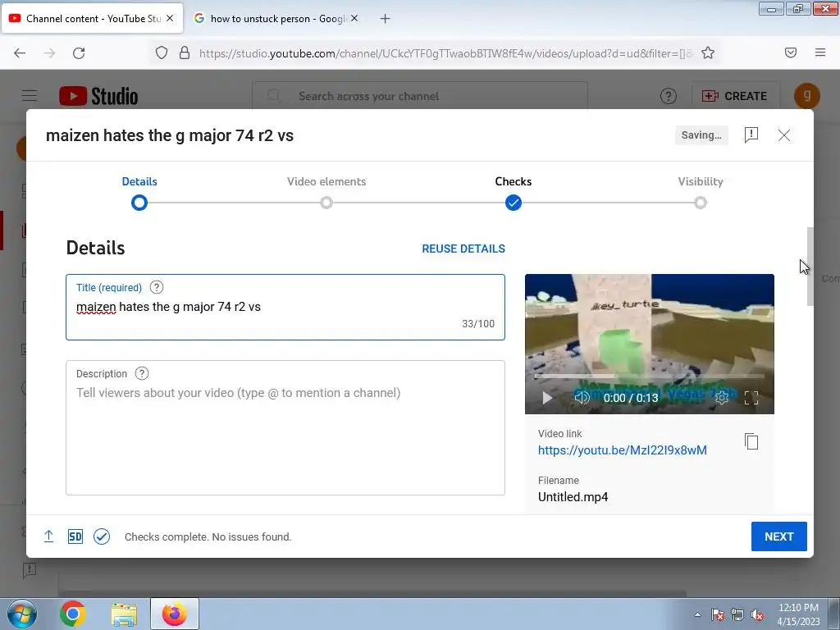Open the Firefox application menu
This screenshot has width=840, height=630.
click(820, 52)
